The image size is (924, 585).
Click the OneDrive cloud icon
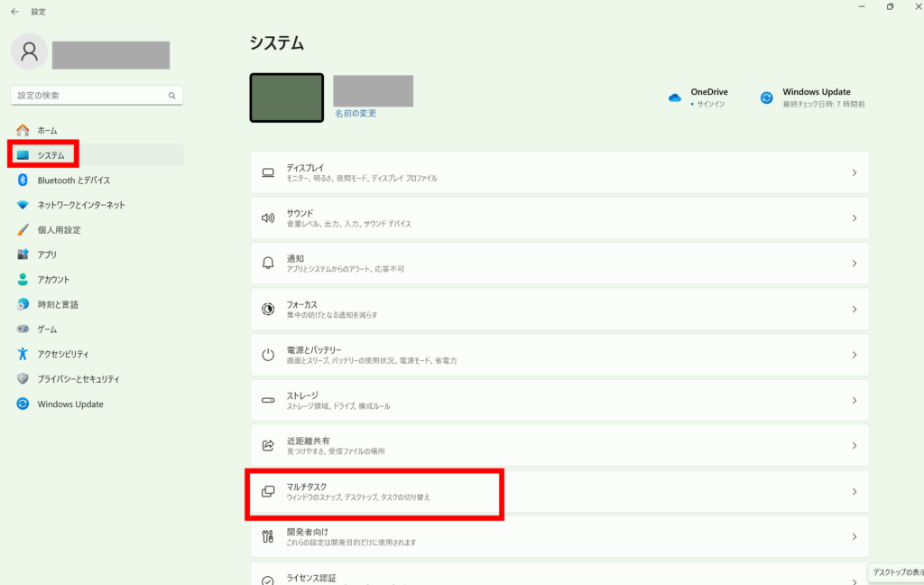pyautogui.click(x=675, y=97)
